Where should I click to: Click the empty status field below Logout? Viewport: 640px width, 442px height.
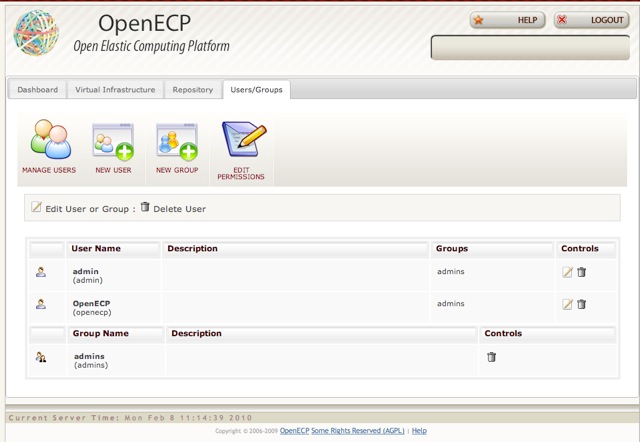tap(530, 48)
